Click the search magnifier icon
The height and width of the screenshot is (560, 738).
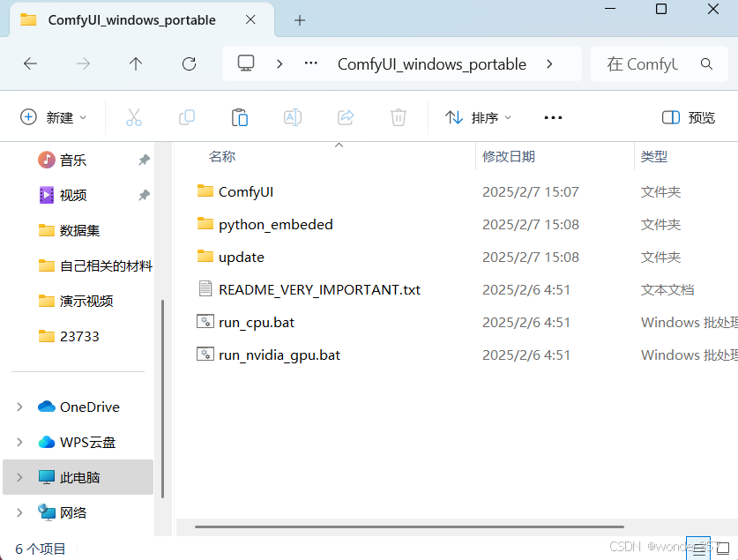click(706, 63)
